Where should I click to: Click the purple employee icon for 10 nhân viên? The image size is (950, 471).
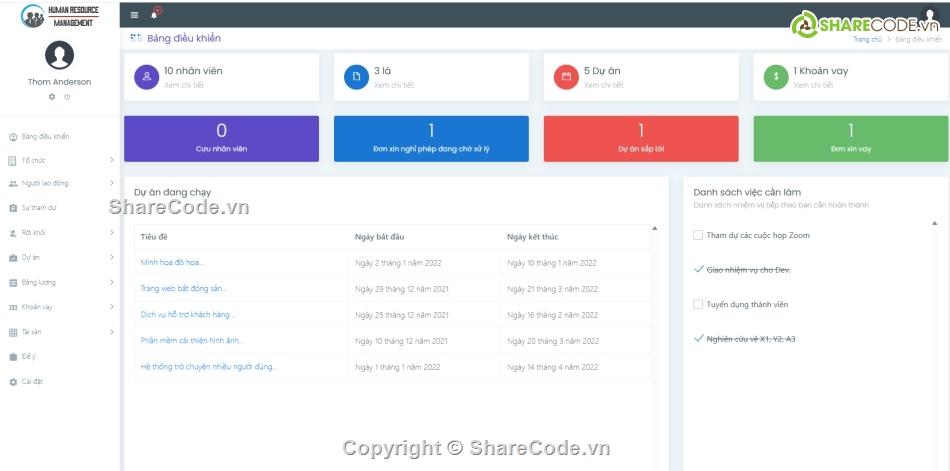[147, 77]
